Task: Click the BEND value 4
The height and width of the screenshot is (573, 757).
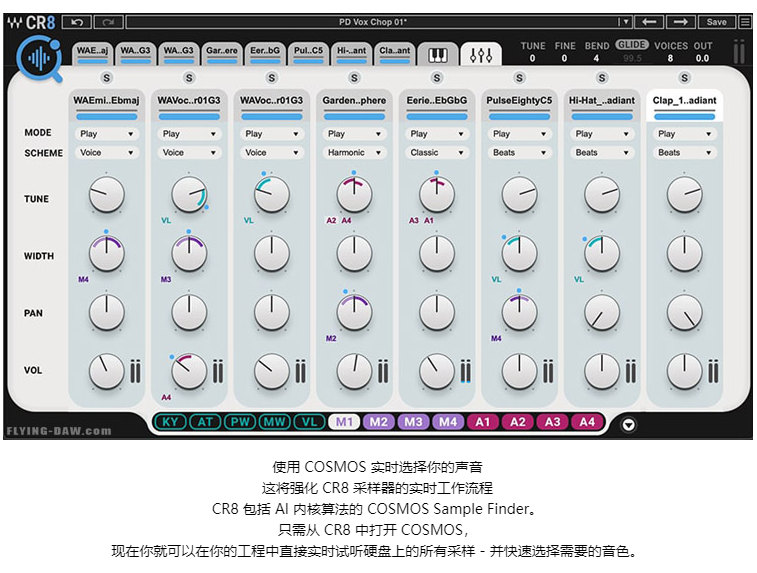Action: (596, 58)
